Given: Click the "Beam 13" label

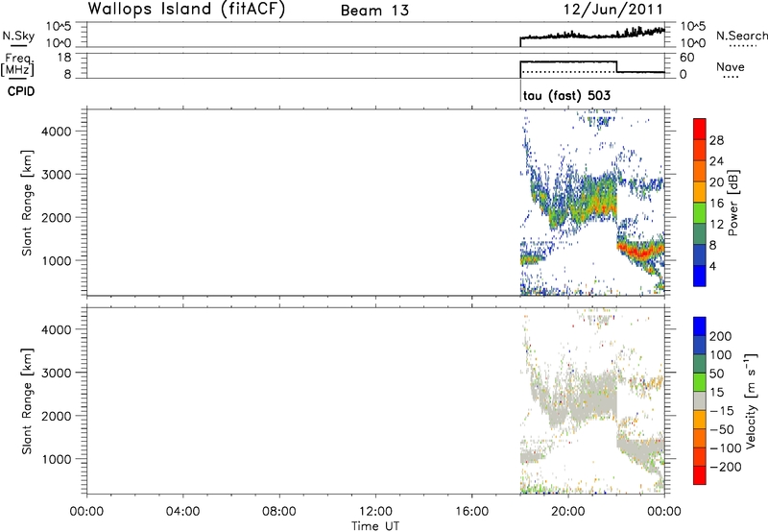Looking at the screenshot, I should (374, 11).
